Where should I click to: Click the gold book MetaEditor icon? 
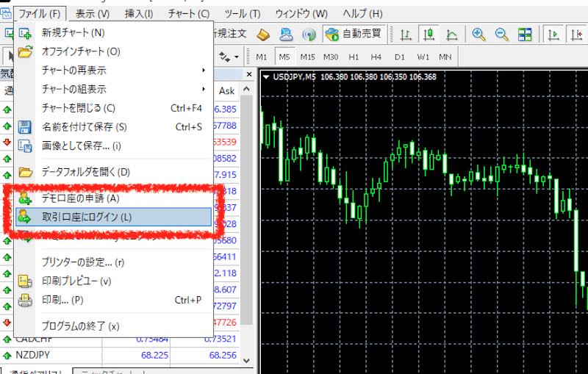click(263, 35)
